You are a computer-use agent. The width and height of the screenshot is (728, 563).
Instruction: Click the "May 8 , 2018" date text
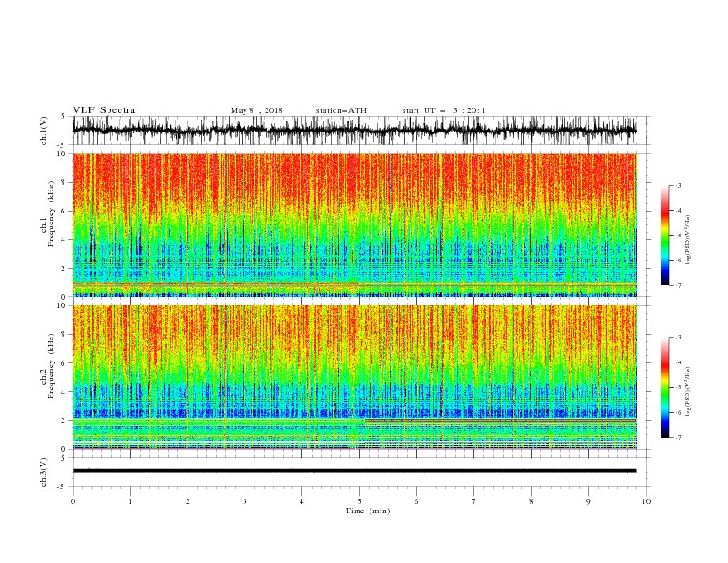tap(256, 110)
